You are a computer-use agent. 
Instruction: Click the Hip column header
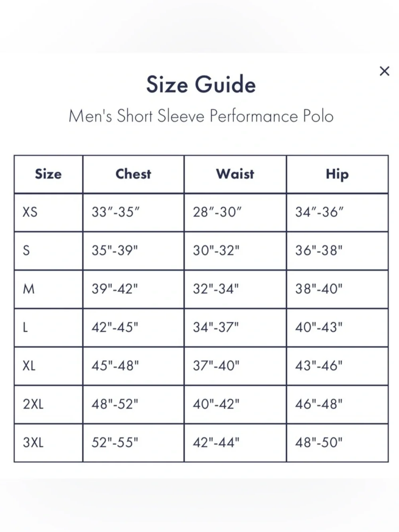tap(337, 174)
